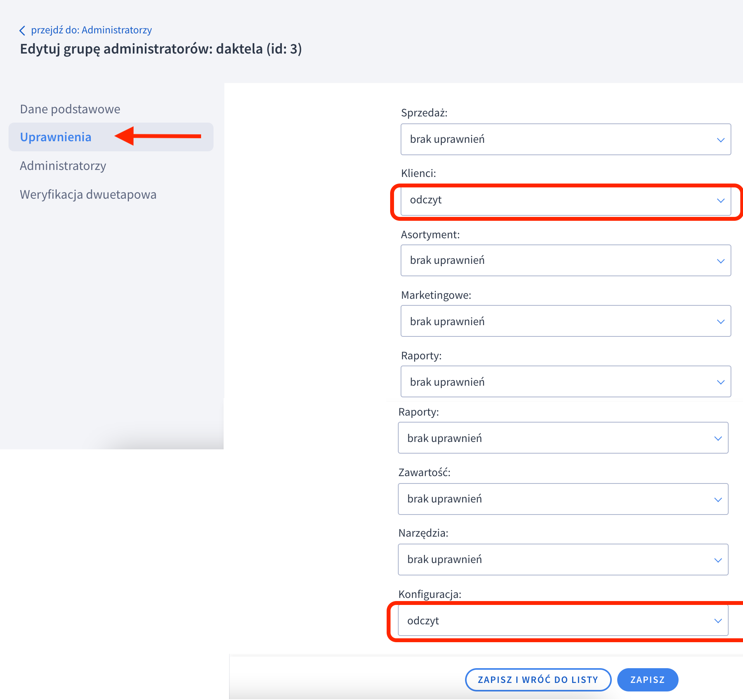Image resolution: width=743 pixels, height=700 pixels.
Task: Open the Zawartość permissions dropdown
Action: tap(562, 499)
